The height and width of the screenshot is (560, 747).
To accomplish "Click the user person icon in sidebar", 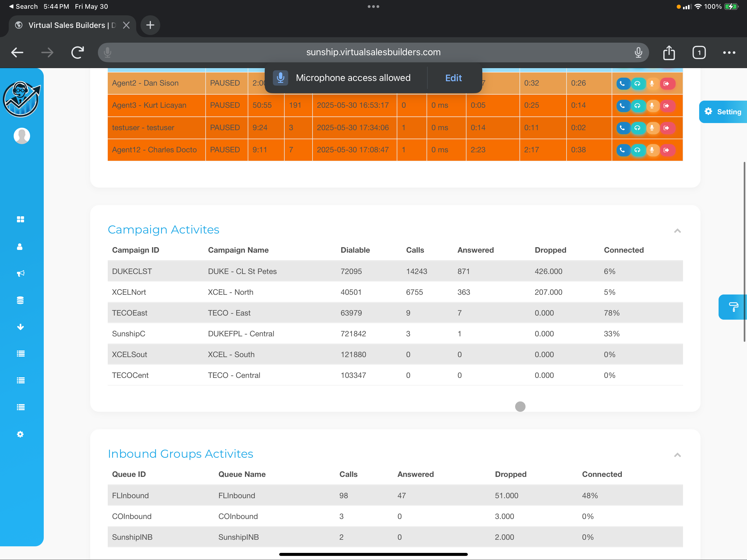I will point(20,247).
